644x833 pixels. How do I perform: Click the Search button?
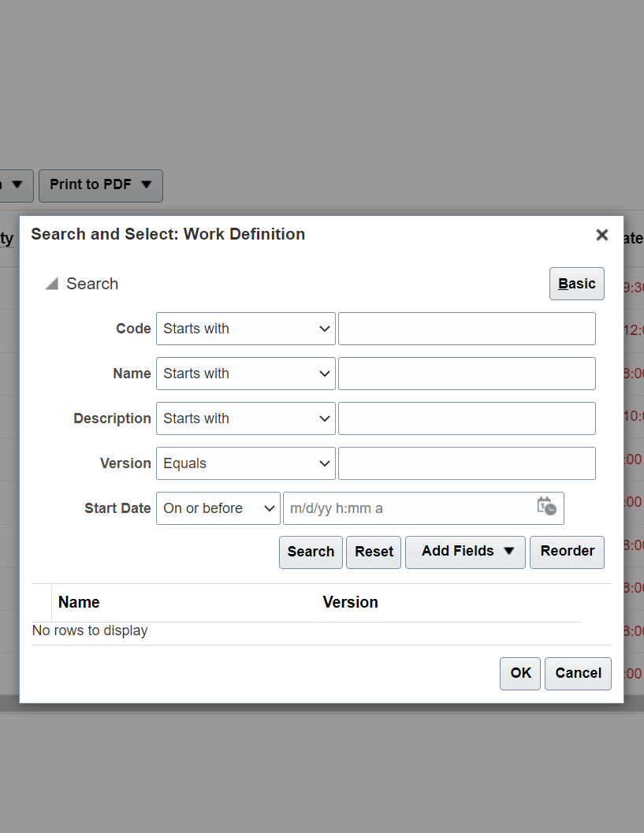tap(311, 552)
